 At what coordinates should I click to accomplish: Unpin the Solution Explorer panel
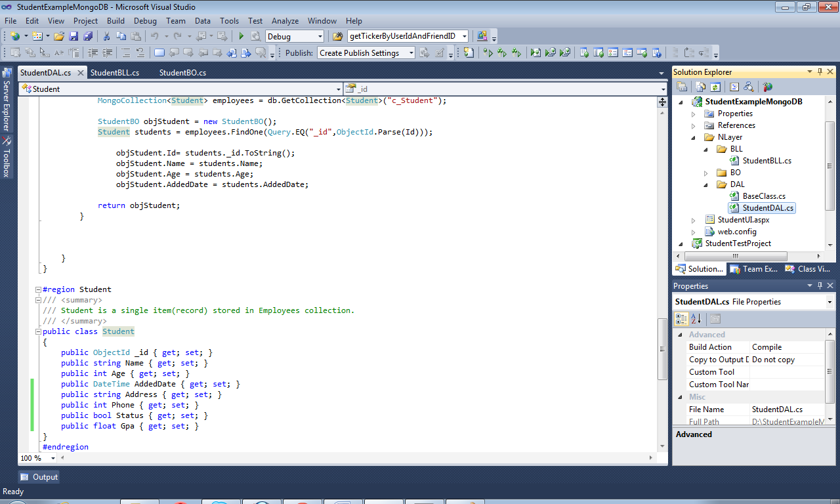click(820, 72)
